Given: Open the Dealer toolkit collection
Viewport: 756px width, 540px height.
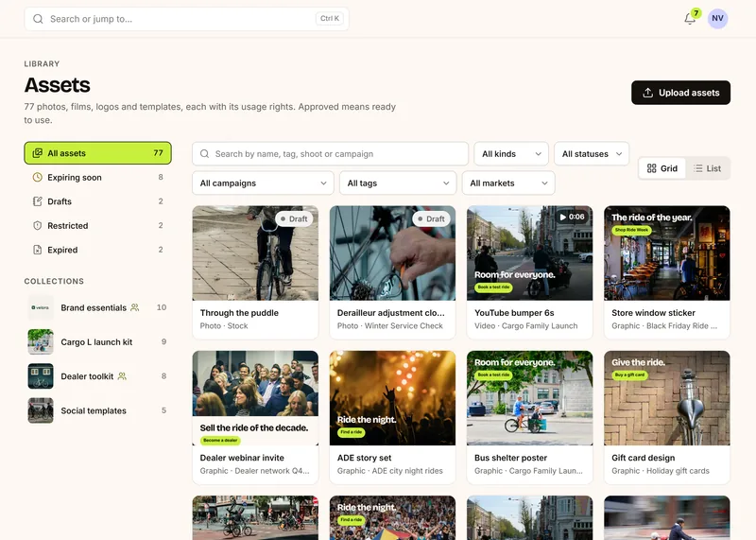Looking at the screenshot, I should pos(98,376).
